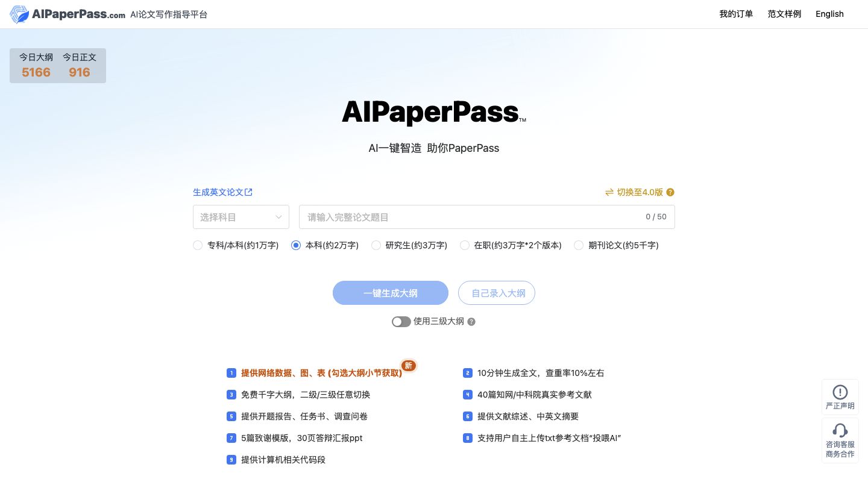Click the 提供计算机相关代码段 text
868x482 pixels.
click(283, 460)
